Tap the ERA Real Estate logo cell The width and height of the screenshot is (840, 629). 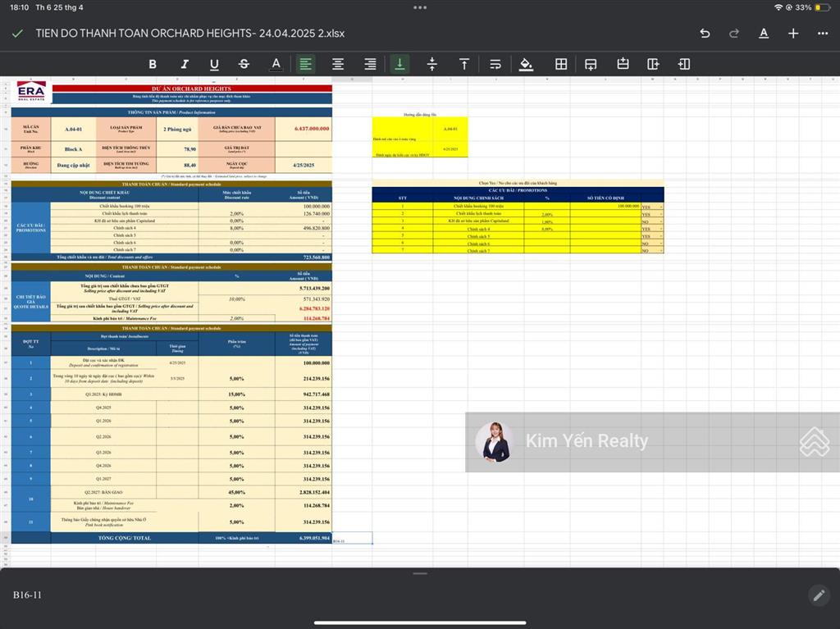[31, 91]
